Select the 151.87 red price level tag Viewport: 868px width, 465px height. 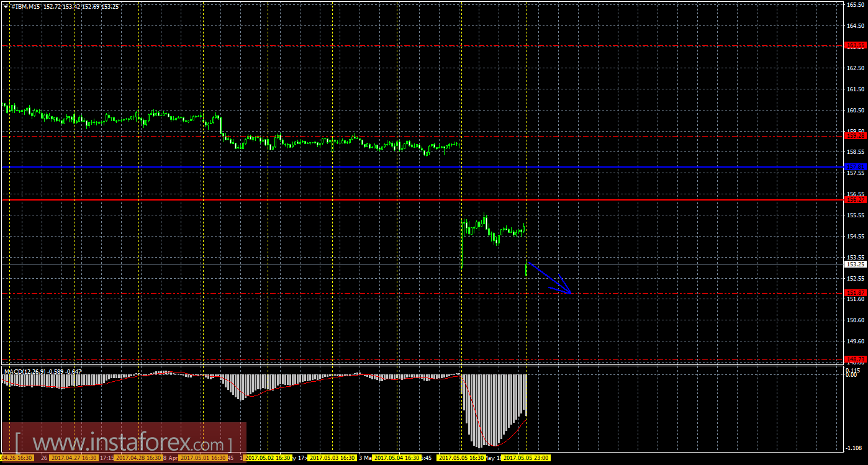coord(856,292)
